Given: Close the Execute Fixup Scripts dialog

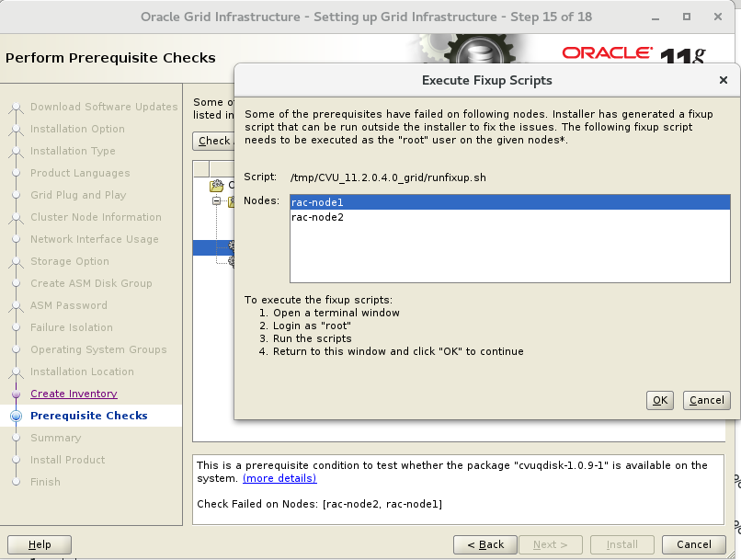Looking at the screenshot, I should [x=723, y=80].
